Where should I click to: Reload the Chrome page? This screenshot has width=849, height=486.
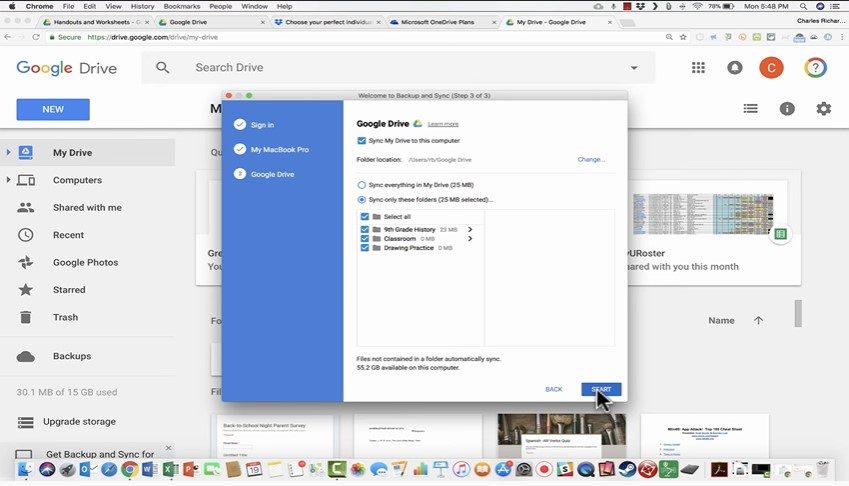[x=36, y=37]
